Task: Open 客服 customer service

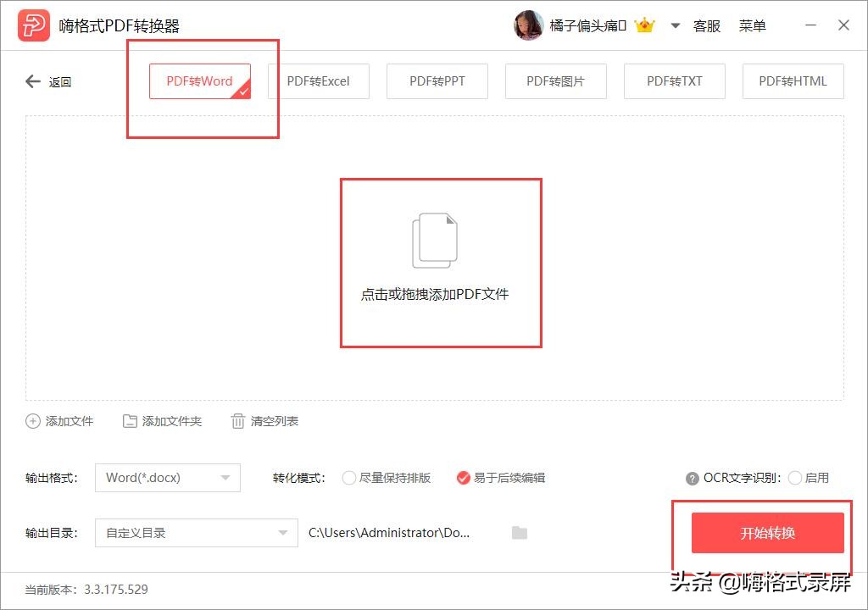Action: click(x=706, y=25)
